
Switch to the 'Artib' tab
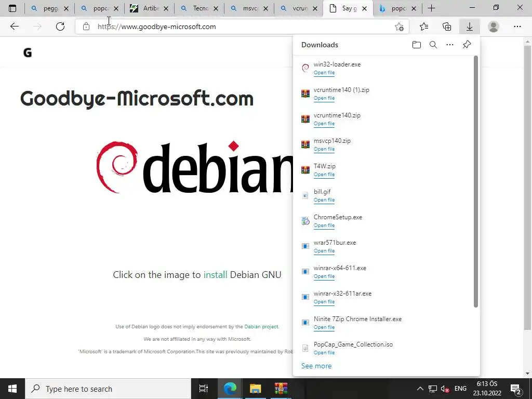(150, 8)
